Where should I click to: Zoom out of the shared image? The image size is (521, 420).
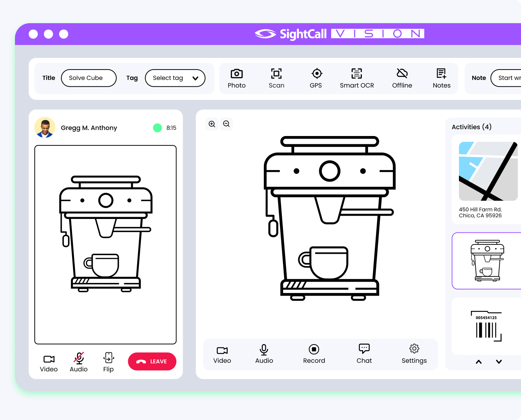click(x=226, y=124)
